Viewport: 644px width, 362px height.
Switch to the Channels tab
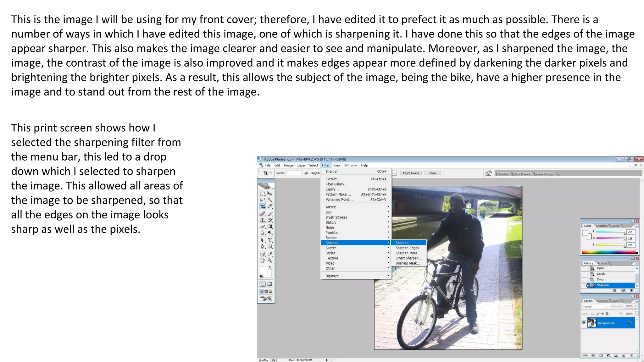pos(602,301)
